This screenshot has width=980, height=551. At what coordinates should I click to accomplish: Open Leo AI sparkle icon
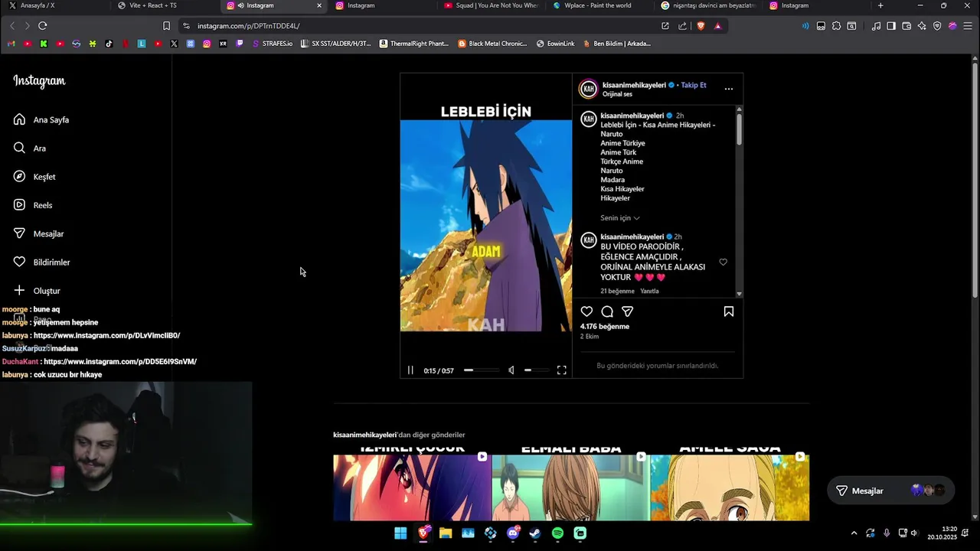tap(922, 26)
